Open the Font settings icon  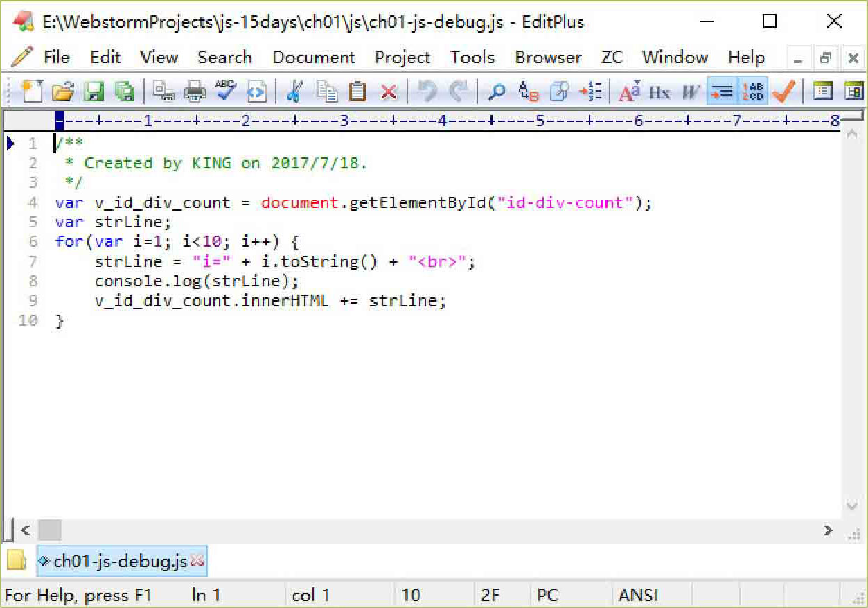[629, 92]
